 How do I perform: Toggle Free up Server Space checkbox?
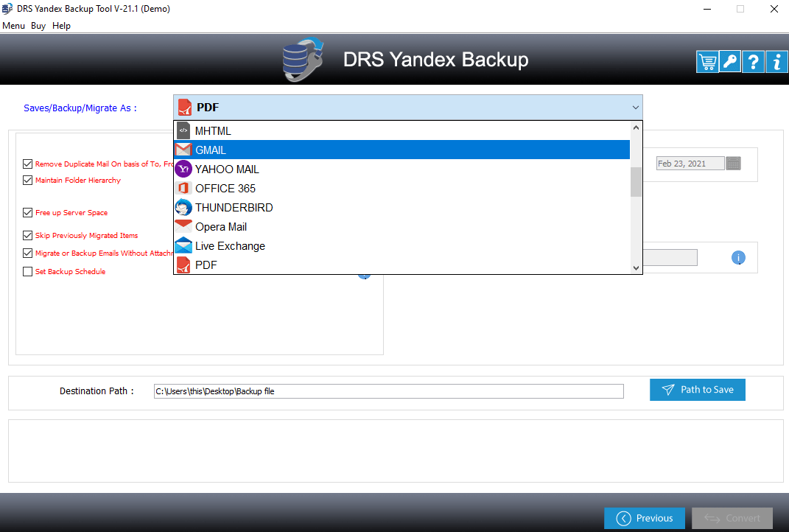(28, 213)
